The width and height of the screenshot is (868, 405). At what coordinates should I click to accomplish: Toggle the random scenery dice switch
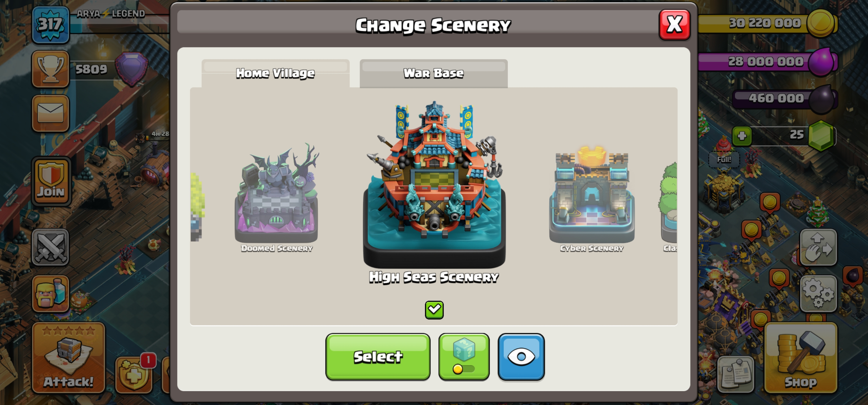(464, 357)
